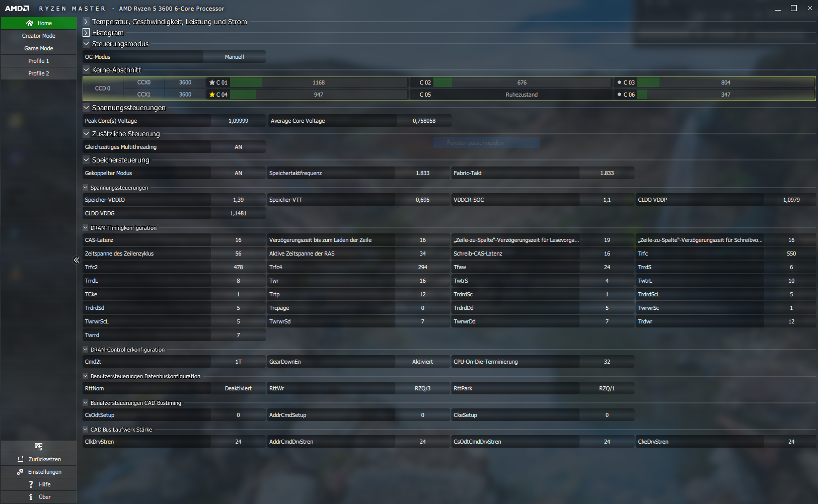Click core C 06 speed bar

click(x=725, y=95)
